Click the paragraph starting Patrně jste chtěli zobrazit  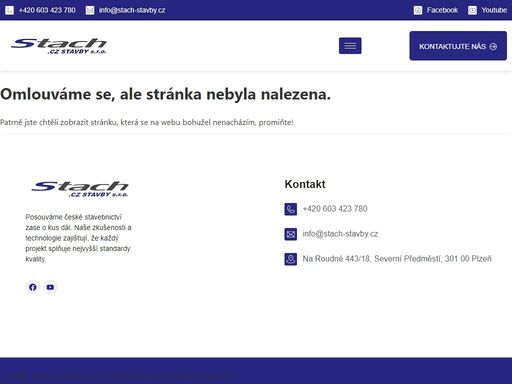(x=147, y=122)
